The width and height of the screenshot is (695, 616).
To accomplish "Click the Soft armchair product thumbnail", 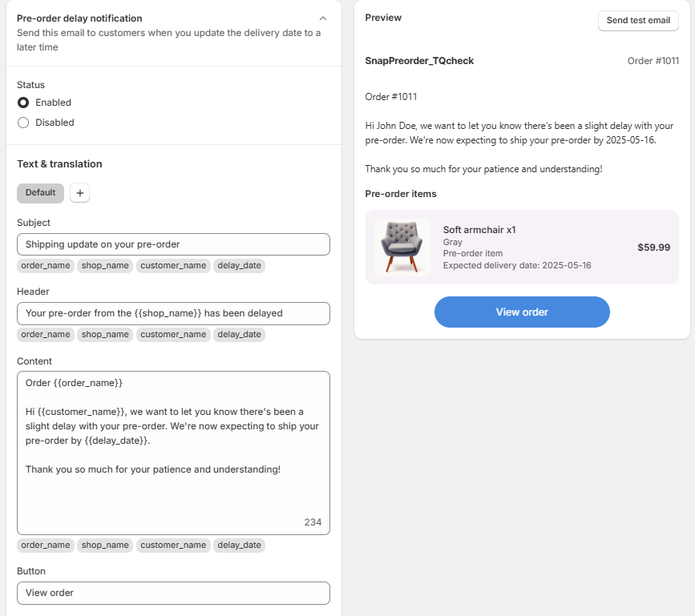I will point(402,247).
